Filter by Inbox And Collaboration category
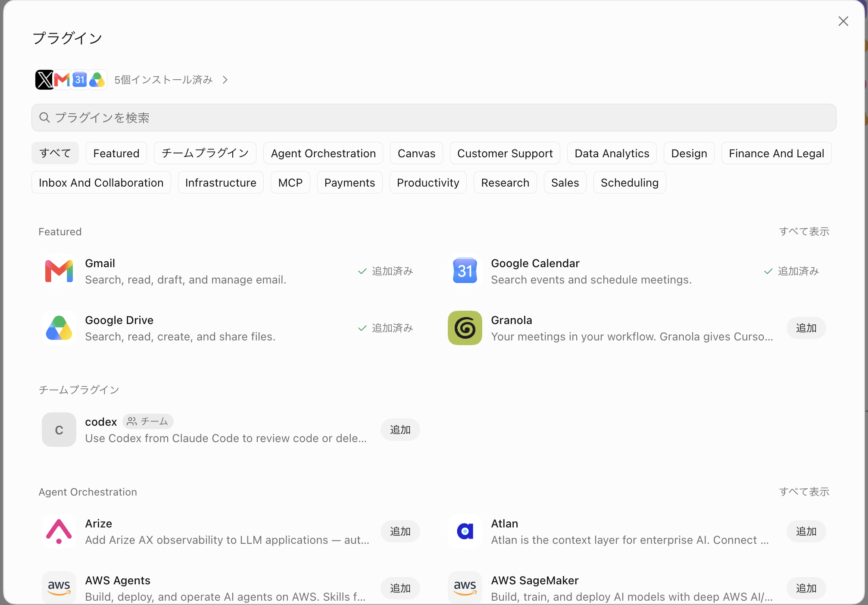Viewport: 868px width, 605px height. pos(101,182)
